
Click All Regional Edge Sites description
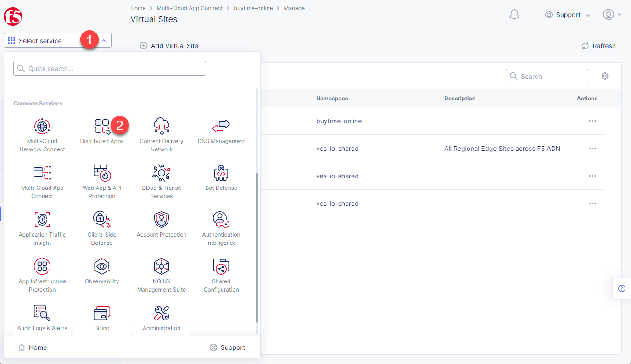coord(503,149)
